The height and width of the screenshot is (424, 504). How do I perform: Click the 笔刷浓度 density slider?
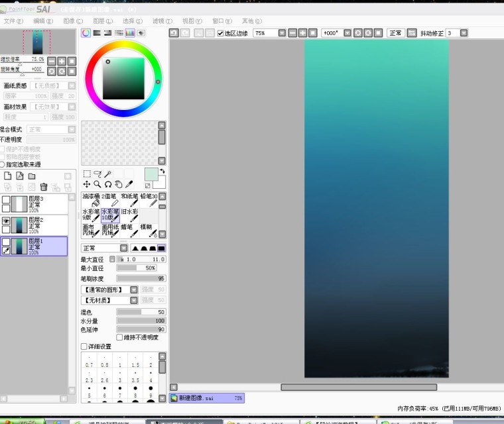tap(141, 278)
